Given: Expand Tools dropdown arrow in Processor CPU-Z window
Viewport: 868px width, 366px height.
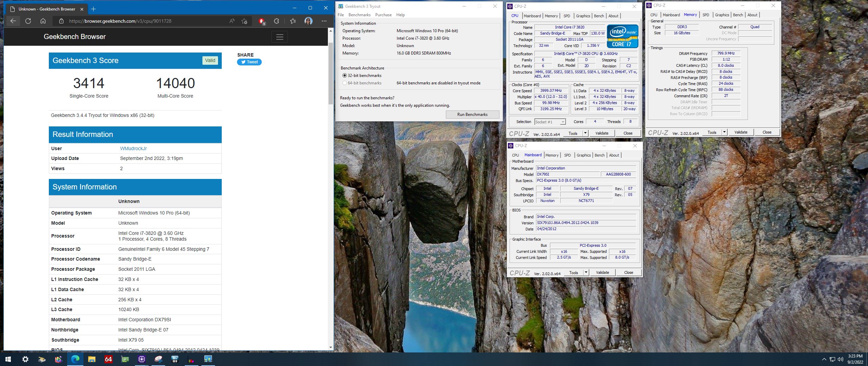Looking at the screenshot, I should [585, 133].
